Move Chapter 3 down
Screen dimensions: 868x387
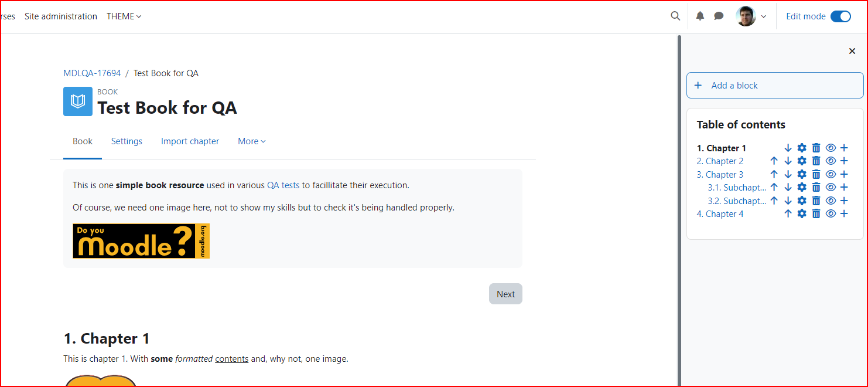tap(788, 175)
